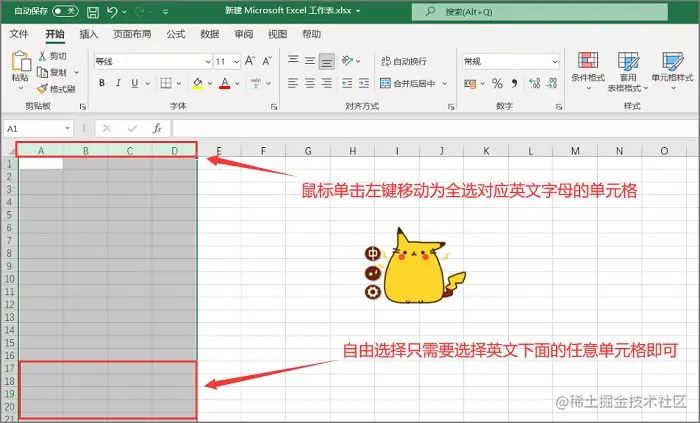This screenshot has width=700, height=423.
Task: Switch to the 视图 (View) tab
Action: [x=277, y=34]
